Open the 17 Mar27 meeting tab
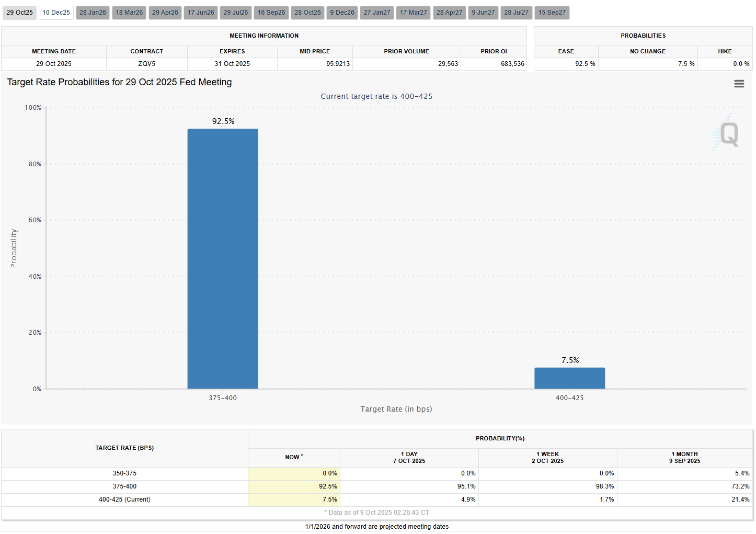This screenshot has height=534, width=756. coord(414,13)
